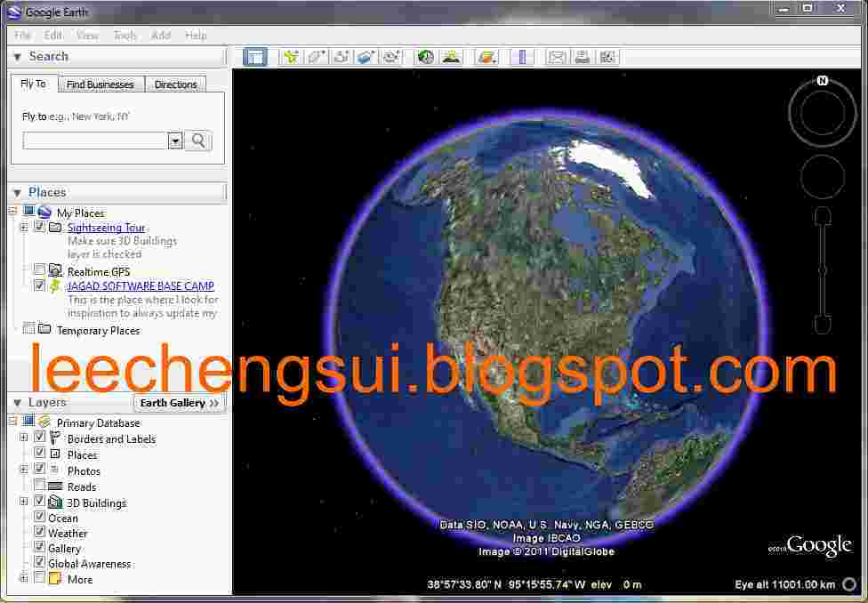Select the Add Polygon tool
The width and height of the screenshot is (868, 603).
[x=317, y=57]
